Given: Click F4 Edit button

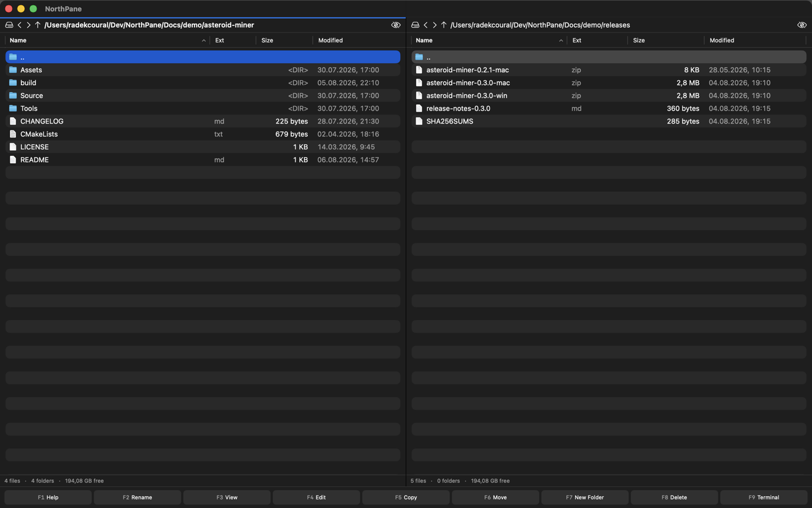Looking at the screenshot, I should click(316, 497).
